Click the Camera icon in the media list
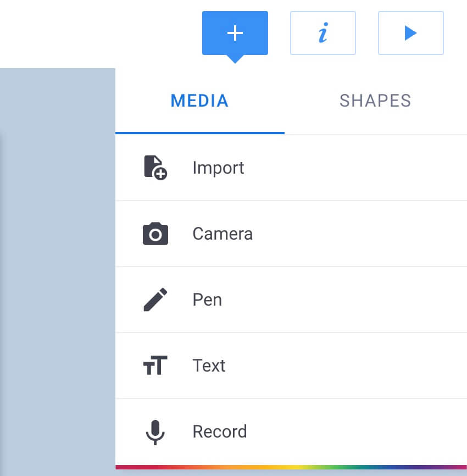The height and width of the screenshot is (476, 467). coord(155,233)
